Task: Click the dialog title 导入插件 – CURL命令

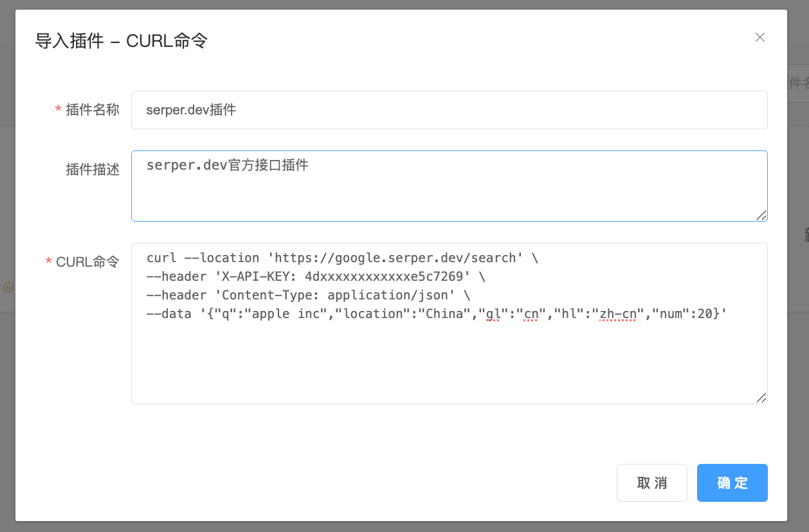Action: 121,41
